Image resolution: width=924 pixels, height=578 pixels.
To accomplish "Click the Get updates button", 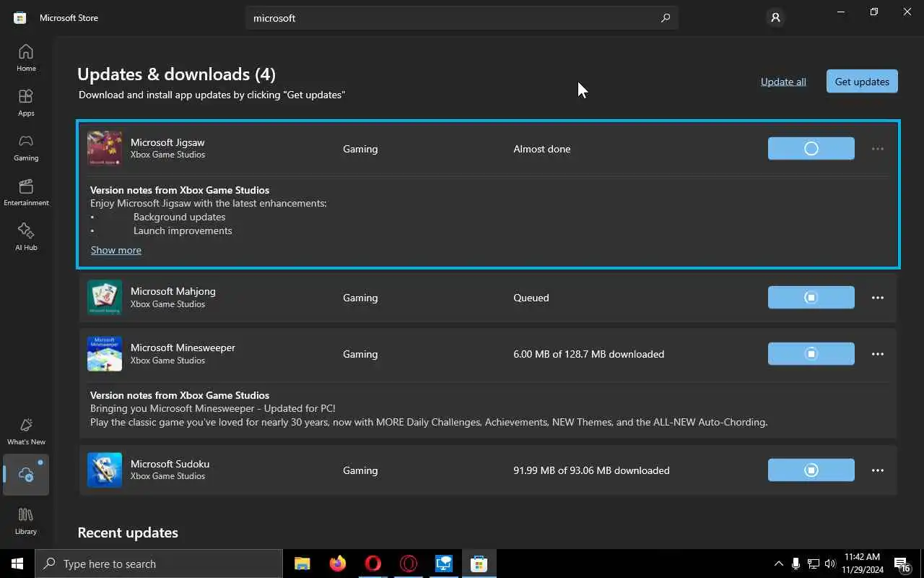I will pyautogui.click(x=862, y=82).
